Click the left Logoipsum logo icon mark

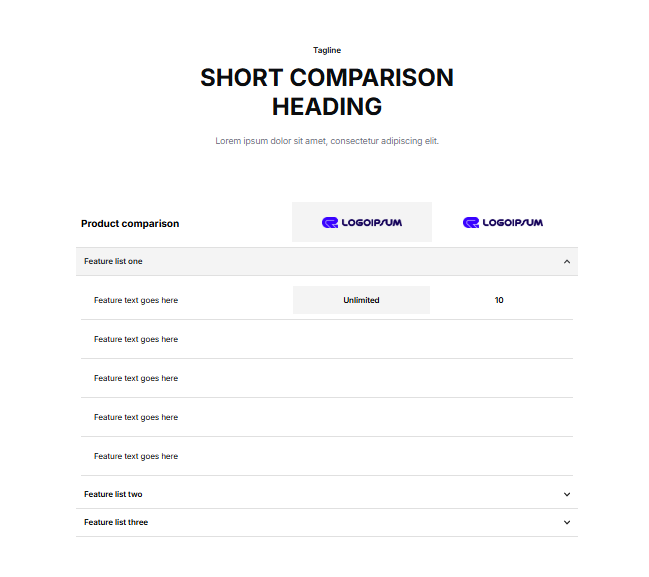pos(330,222)
